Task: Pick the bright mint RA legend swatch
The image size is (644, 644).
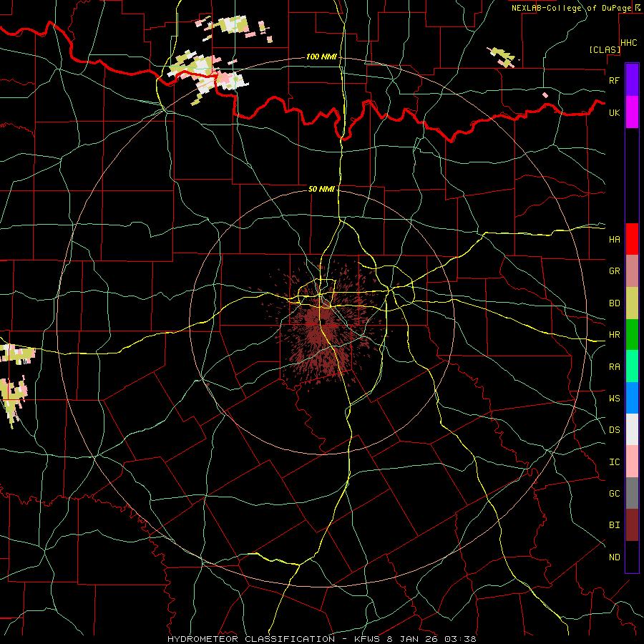Action: (x=632, y=366)
